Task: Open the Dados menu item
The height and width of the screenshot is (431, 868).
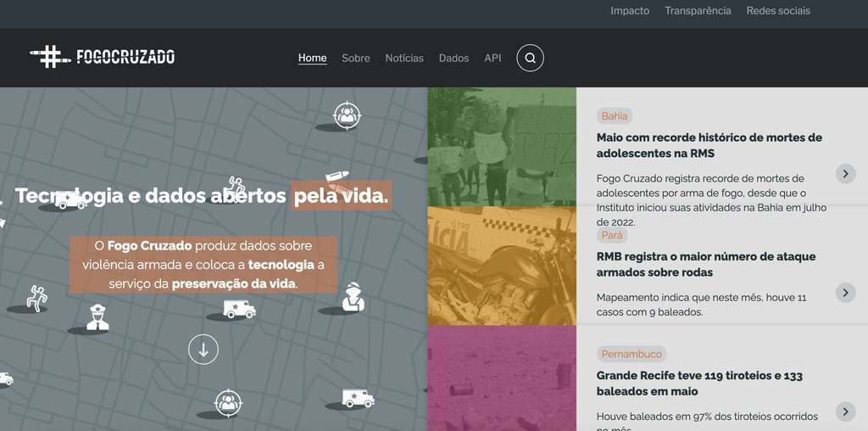Action: point(454,59)
